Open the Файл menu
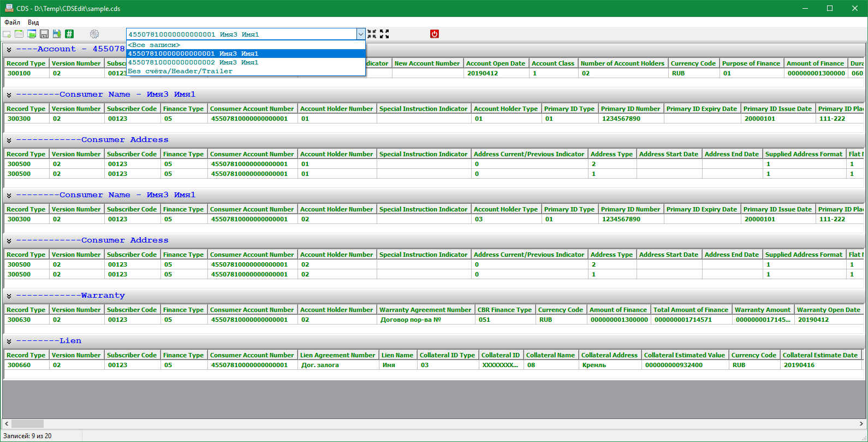Screen dimensions: 868x442 coord(12,22)
